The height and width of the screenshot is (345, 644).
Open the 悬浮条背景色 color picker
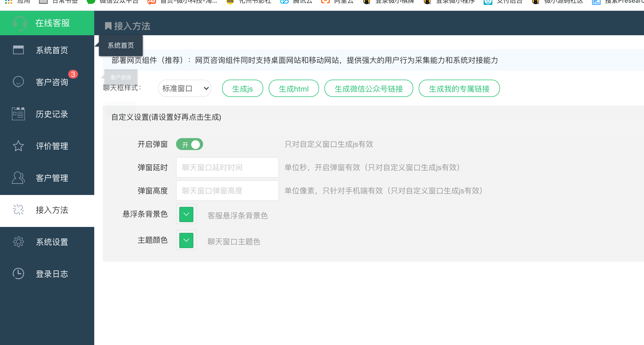tap(186, 214)
